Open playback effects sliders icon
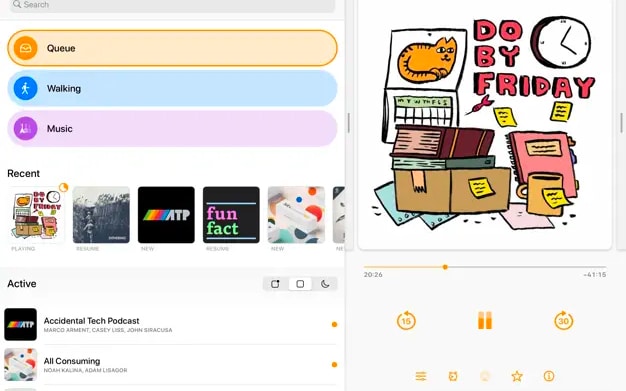This screenshot has height=391, width=626. point(421,376)
